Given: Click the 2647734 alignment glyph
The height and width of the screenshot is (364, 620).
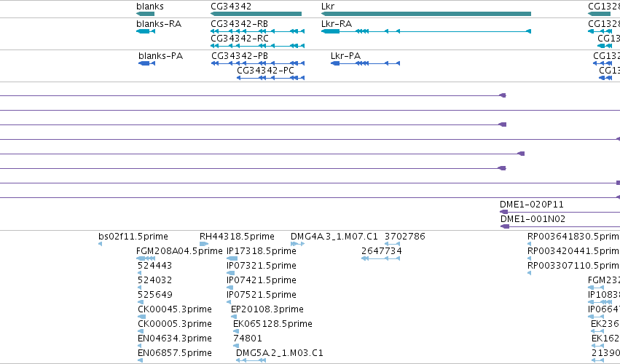Looking at the screenshot, I should tap(381, 258).
